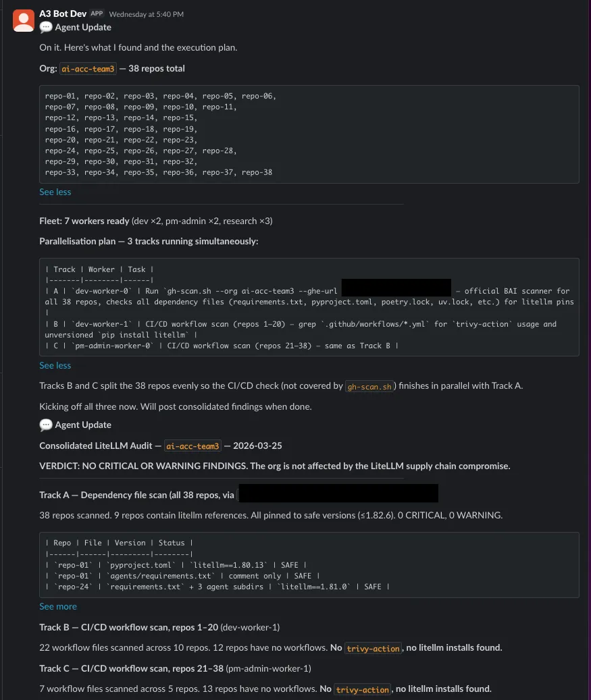This screenshot has width=591, height=700.
Task: Click the speech bubble emoji next to Agent Update
Action: pos(45,27)
